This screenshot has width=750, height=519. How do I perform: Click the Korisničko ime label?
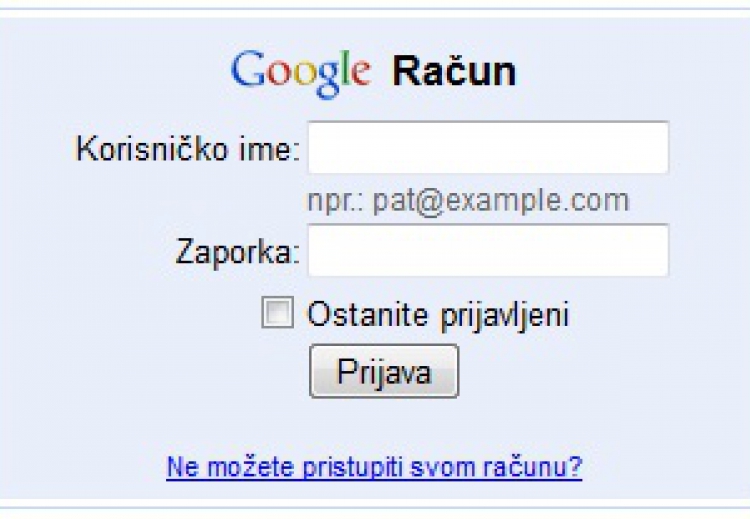(x=188, y=149)
